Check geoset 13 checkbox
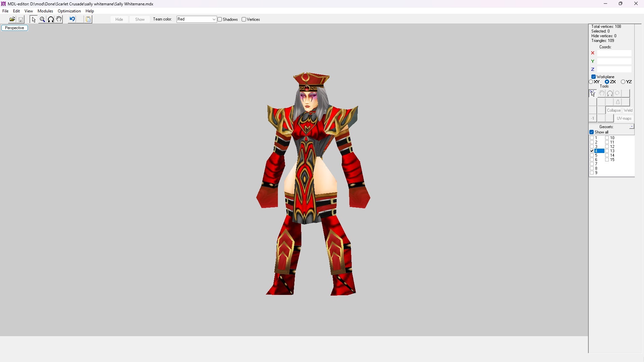 point(607,151)
